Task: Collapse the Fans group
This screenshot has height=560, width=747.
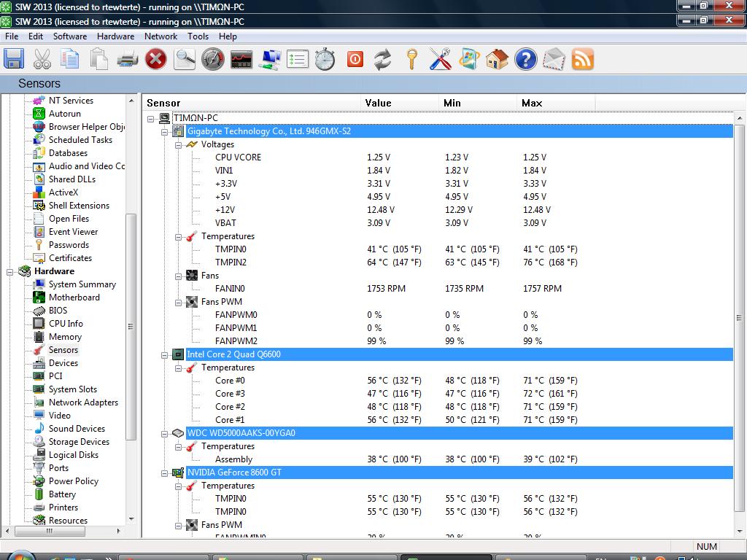Action: click(178, 276)
